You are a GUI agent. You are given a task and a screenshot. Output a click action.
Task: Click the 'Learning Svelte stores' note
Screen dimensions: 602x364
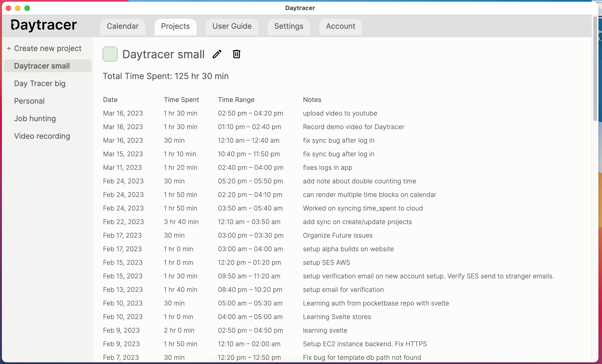point(337,317)
